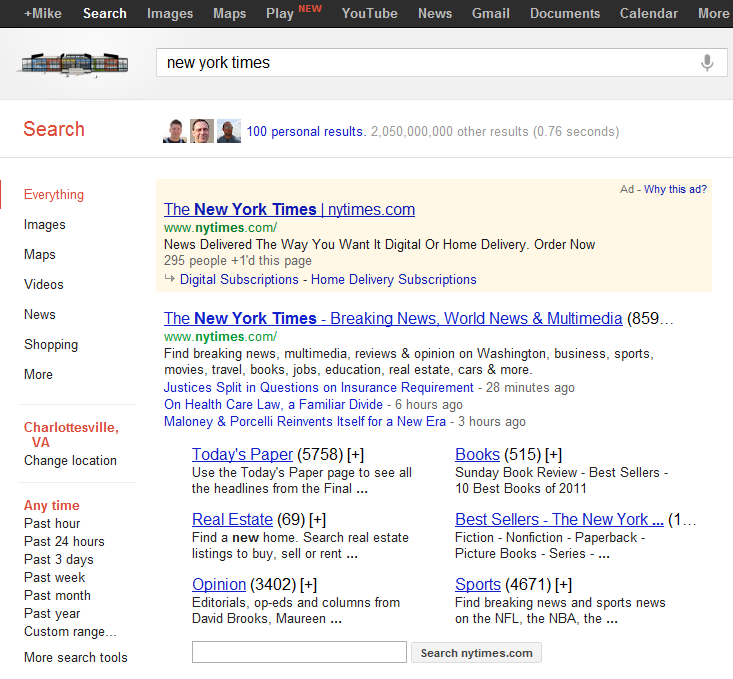Open More search tools
This screenshot has width=733, height=679.
76,657
